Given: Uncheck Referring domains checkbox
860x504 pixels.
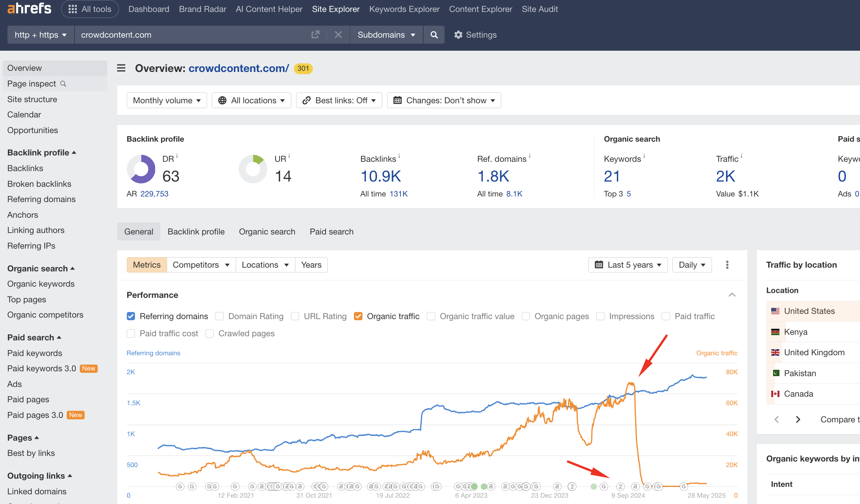Looking at the screenshot, I should (x=131, y=316).
